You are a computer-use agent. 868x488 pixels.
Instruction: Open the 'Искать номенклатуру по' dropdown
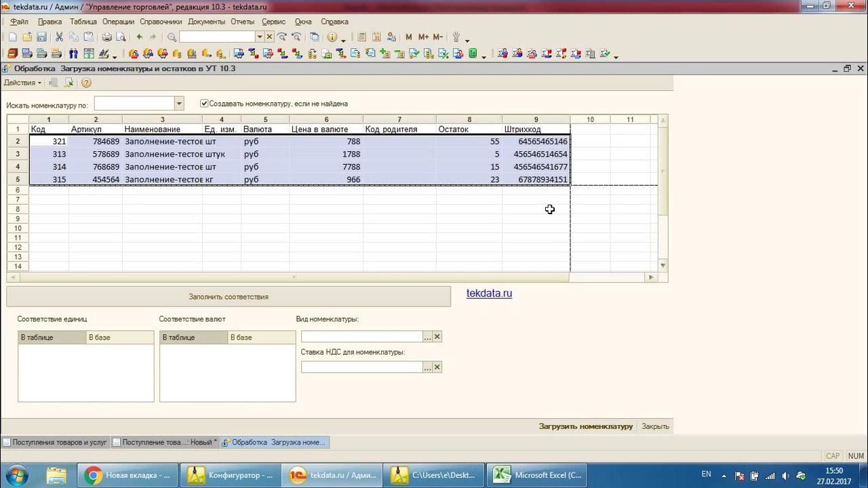[x=179, y=104]
